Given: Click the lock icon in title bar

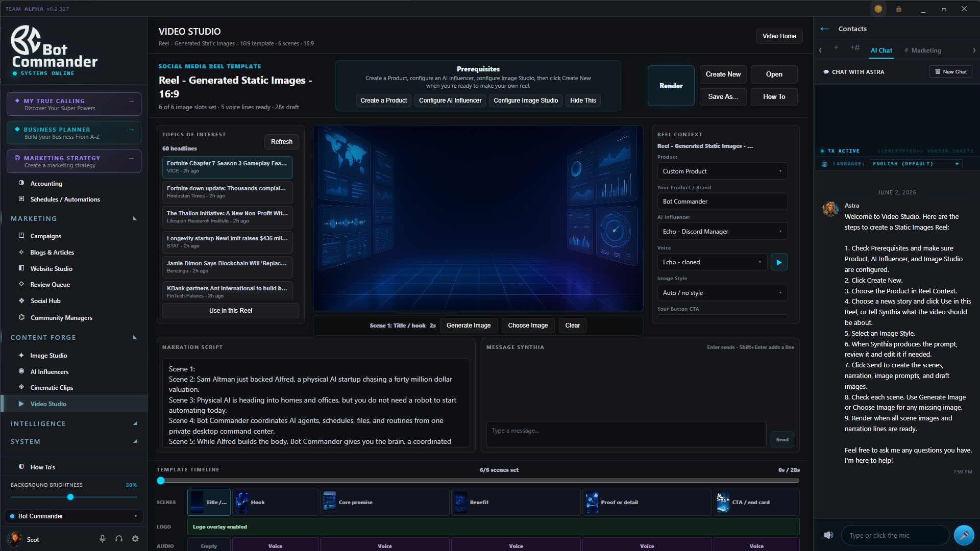Looking at the screenshot, I should click(899, 9).
